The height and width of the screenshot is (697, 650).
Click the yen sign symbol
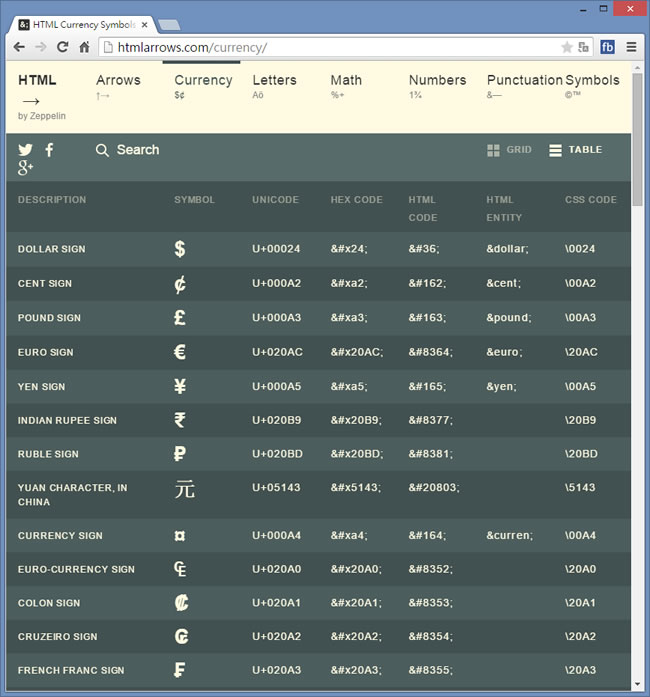click(180, 386)
